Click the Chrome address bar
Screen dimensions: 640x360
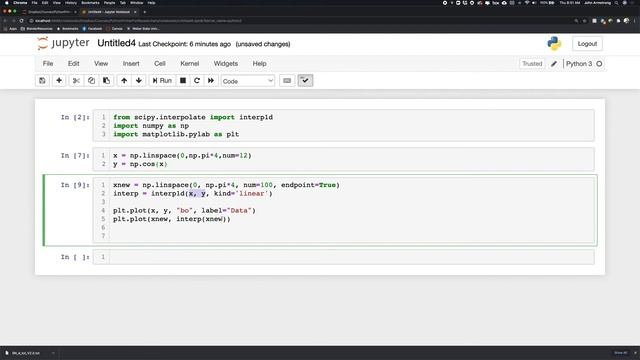300,20
